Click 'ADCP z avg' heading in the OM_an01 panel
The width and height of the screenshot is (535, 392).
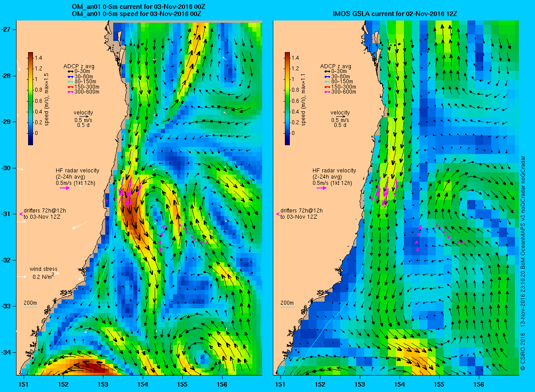79,66
